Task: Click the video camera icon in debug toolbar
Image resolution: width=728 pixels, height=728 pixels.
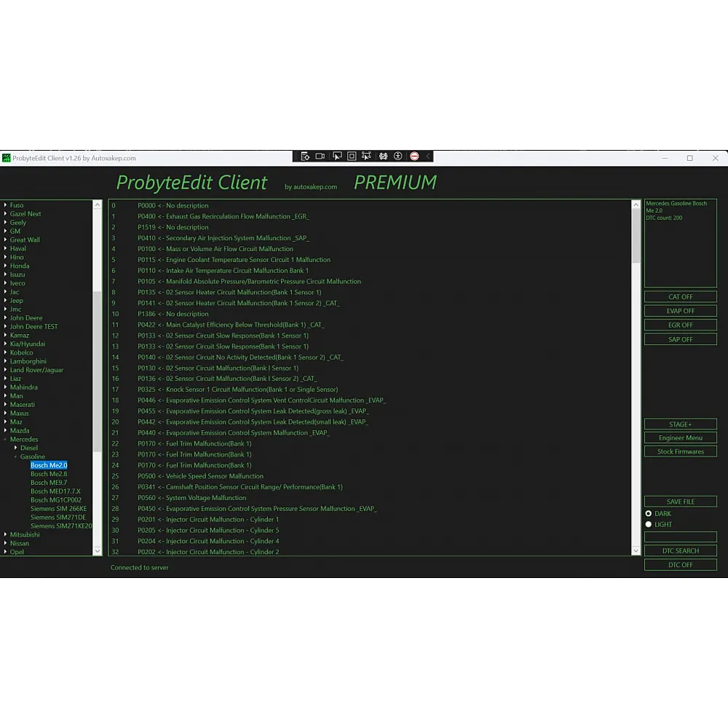Action: (320, 157)
